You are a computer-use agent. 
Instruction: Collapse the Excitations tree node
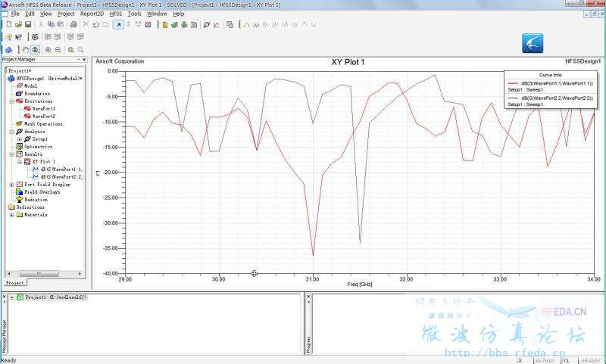pyautogui.click(x=11, y=101)
